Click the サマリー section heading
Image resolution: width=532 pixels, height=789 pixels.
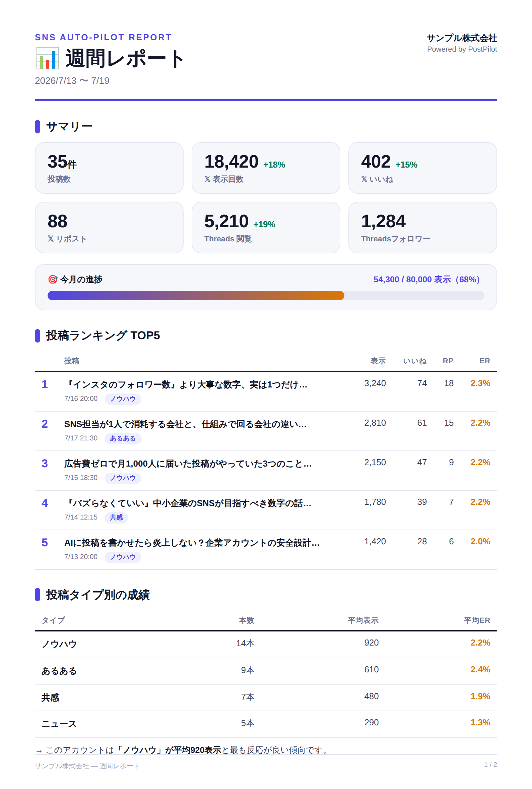pyautogui.click(x=69, y=127)
